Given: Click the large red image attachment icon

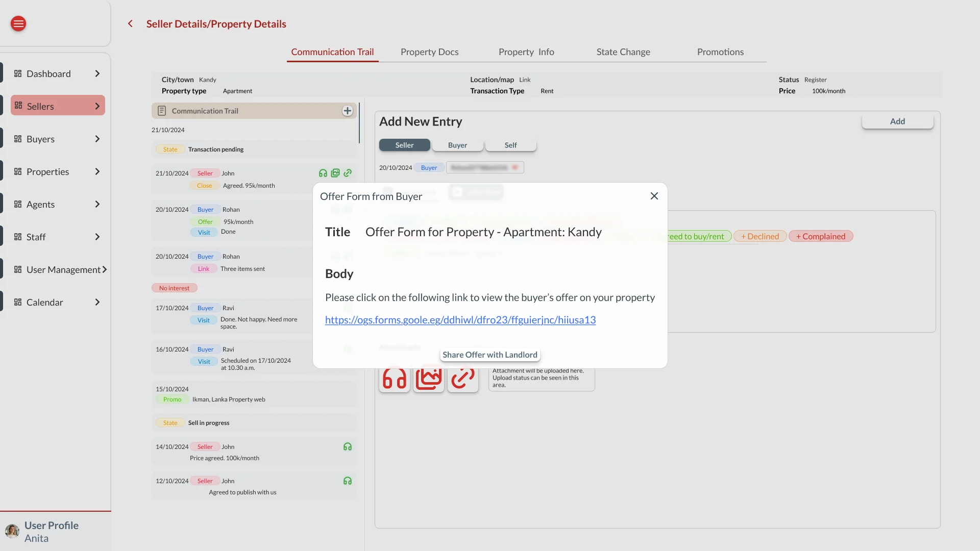Looking at the screenshot, I should pos(429,379).
